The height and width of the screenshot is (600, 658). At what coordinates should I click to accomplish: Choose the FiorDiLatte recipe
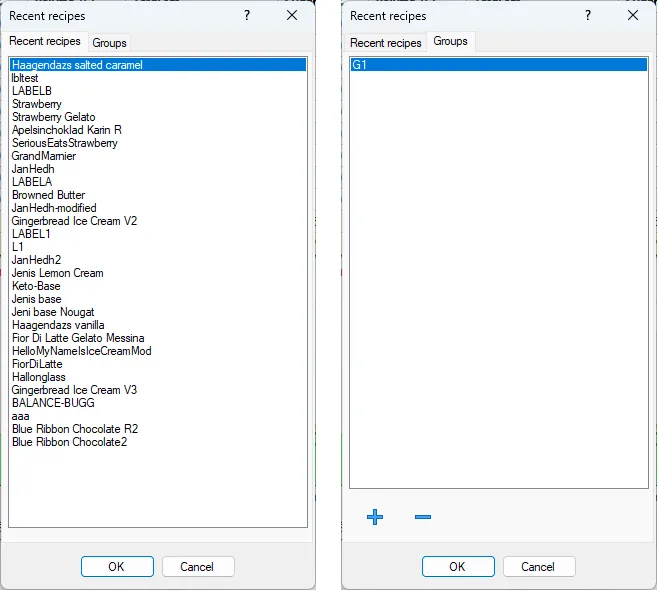pyautogui.click(x=158, y=364)
